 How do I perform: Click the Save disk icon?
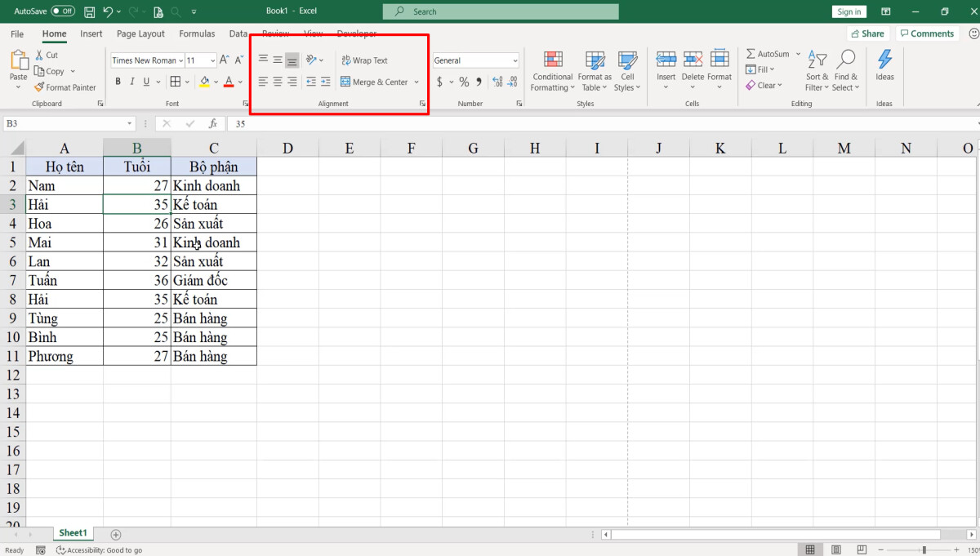pos(90,11)
